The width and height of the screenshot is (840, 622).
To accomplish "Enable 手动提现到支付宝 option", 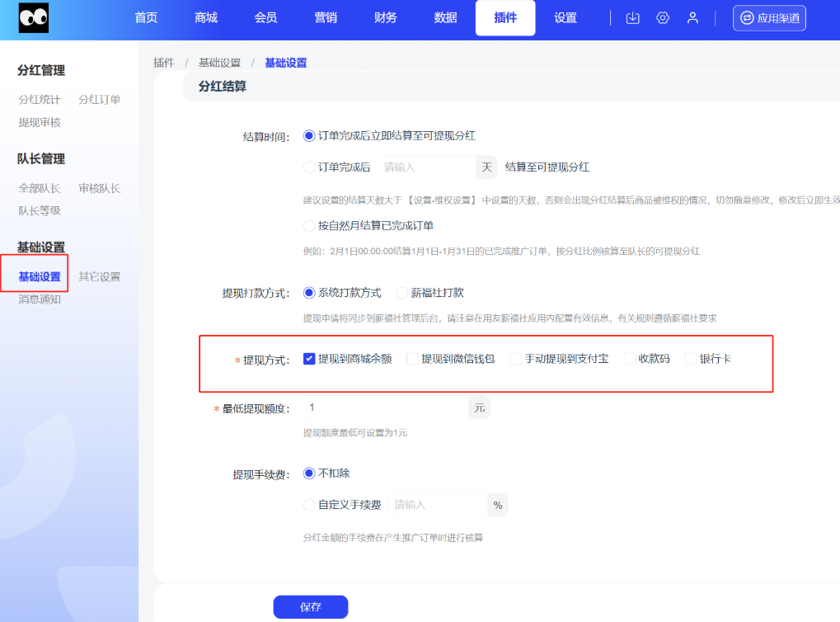I will [x=516, y=359].
